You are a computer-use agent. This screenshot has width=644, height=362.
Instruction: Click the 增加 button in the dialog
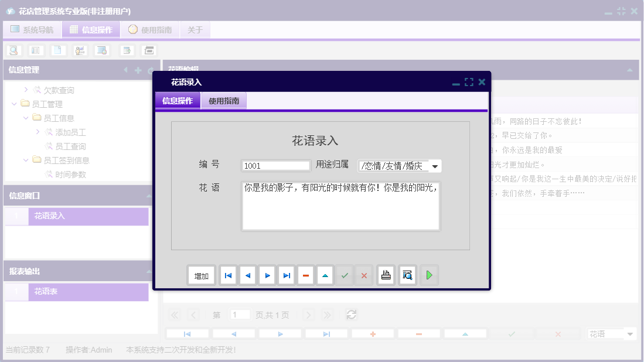click(x=201, y=275)
